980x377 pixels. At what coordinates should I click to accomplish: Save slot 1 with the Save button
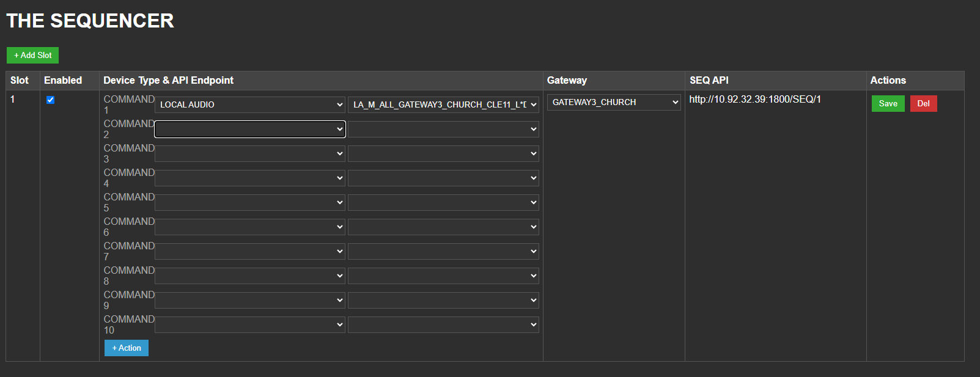coord(888,103)
